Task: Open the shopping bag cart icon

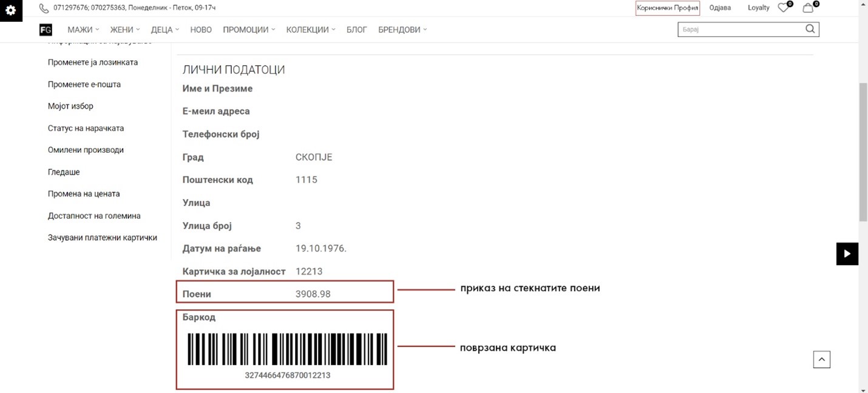Action: tap(808, 8)
